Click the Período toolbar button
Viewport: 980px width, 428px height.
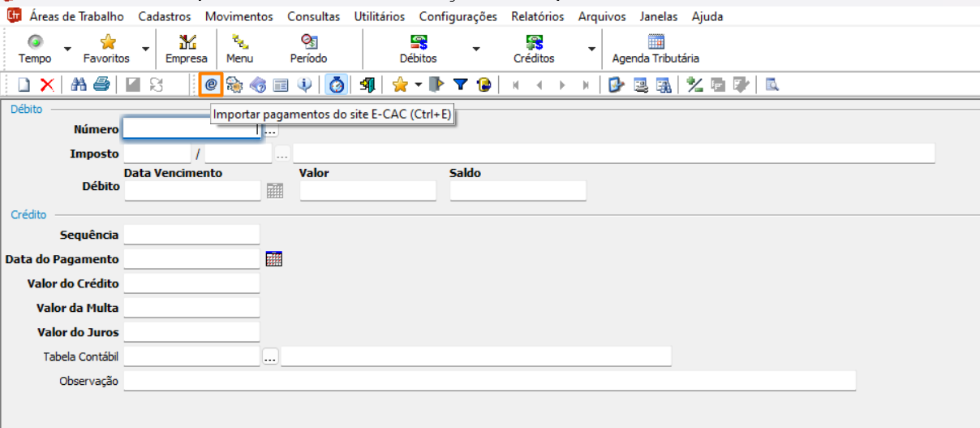[308, 50]
